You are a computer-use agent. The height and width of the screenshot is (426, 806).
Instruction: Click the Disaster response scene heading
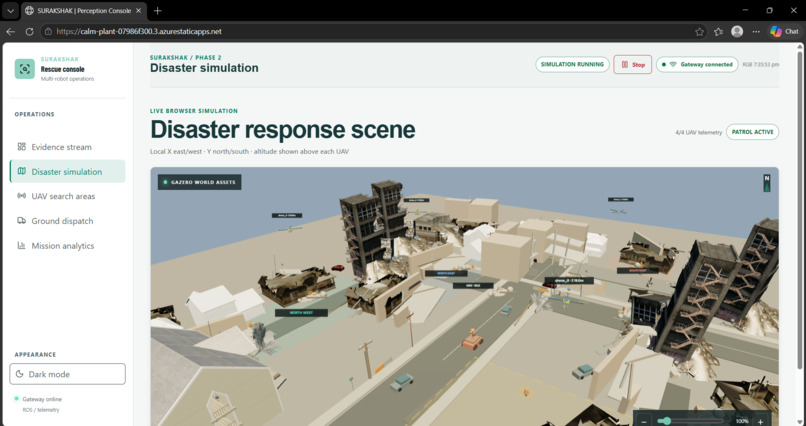(282, 129)
